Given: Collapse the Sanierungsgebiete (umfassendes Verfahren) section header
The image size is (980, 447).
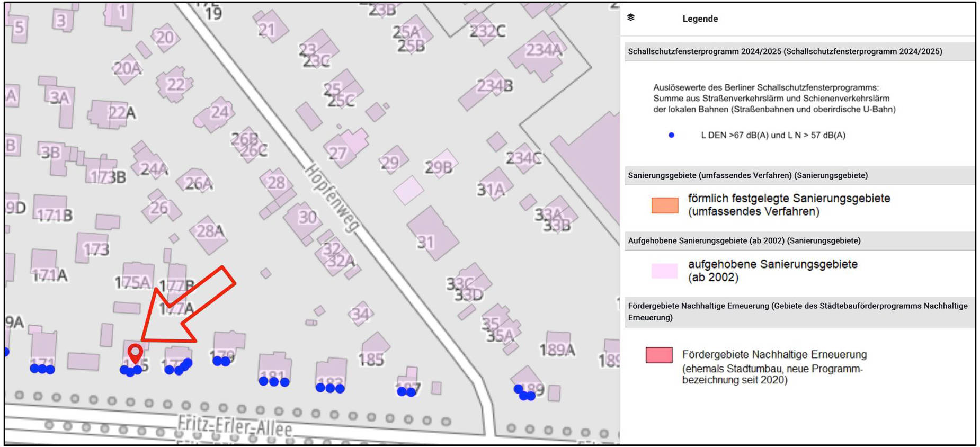Looking at the screenshot, I should point(747,175).
